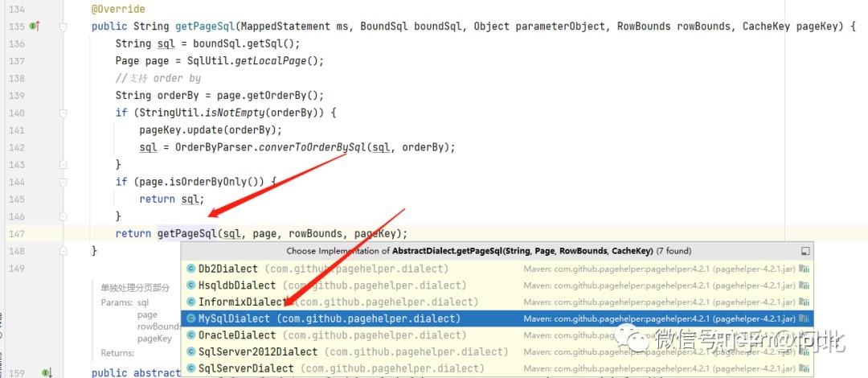
Task: Collapse the if-block fold marker on line 140
Action: pos(63,113)
